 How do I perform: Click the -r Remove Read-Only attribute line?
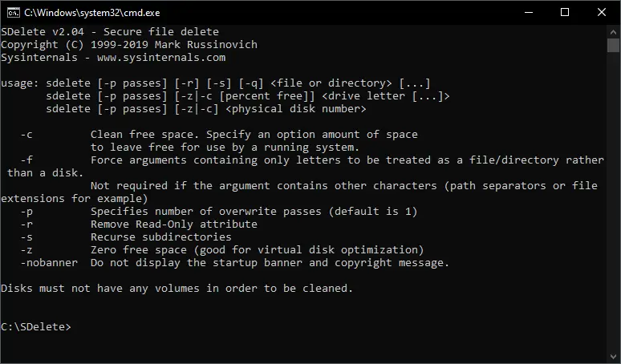(139, 224)
